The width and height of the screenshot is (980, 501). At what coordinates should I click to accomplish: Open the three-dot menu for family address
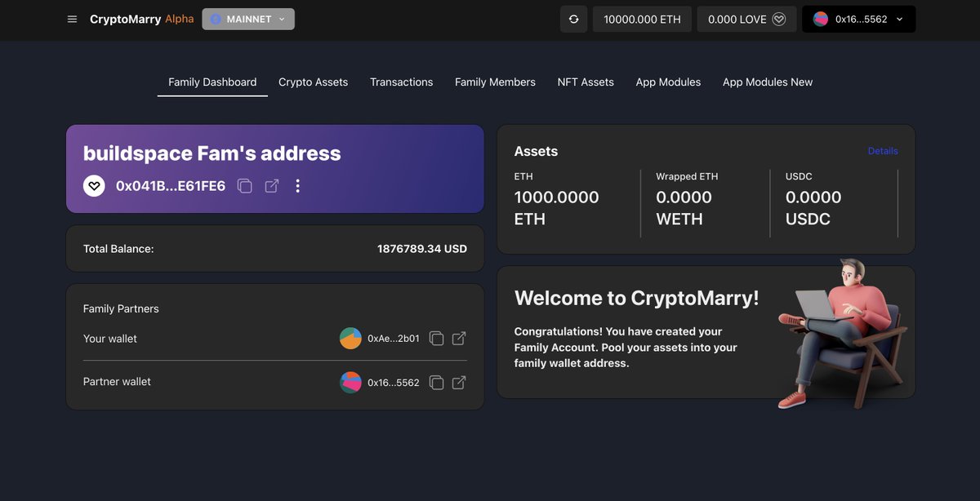pos(297,186)
